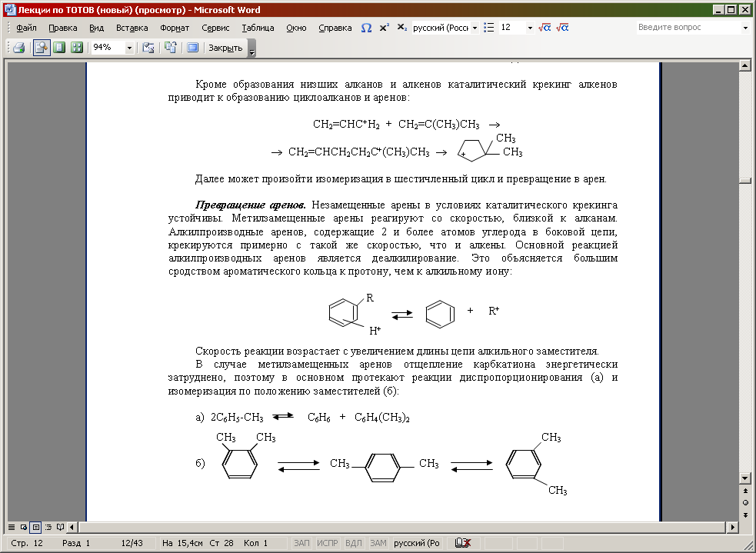Click the first equation editor icon

click(x=545, y=28)
